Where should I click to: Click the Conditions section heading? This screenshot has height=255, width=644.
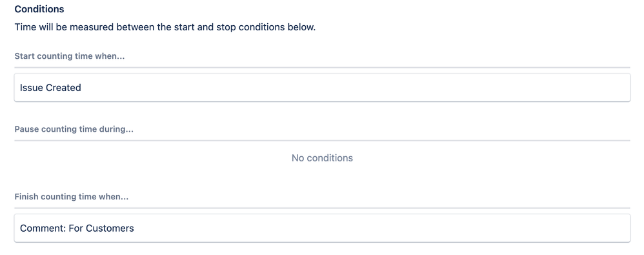(x=39, y=9)
